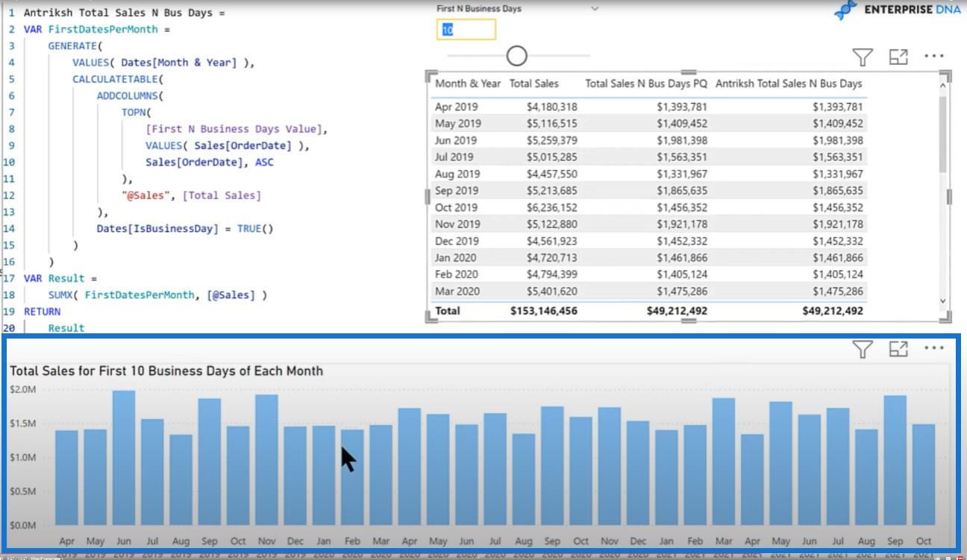This screenshot has width=967, height=560.
Task: Select the Apr 2019 row label
Action: click(457, 107)
